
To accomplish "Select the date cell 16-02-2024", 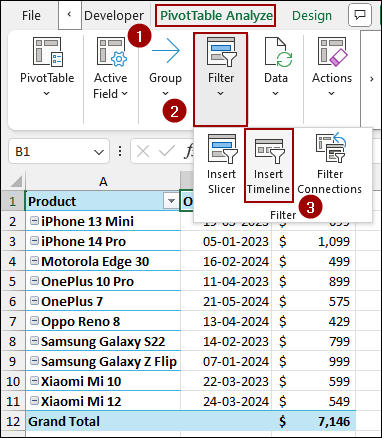I will (x=226, y=261).
